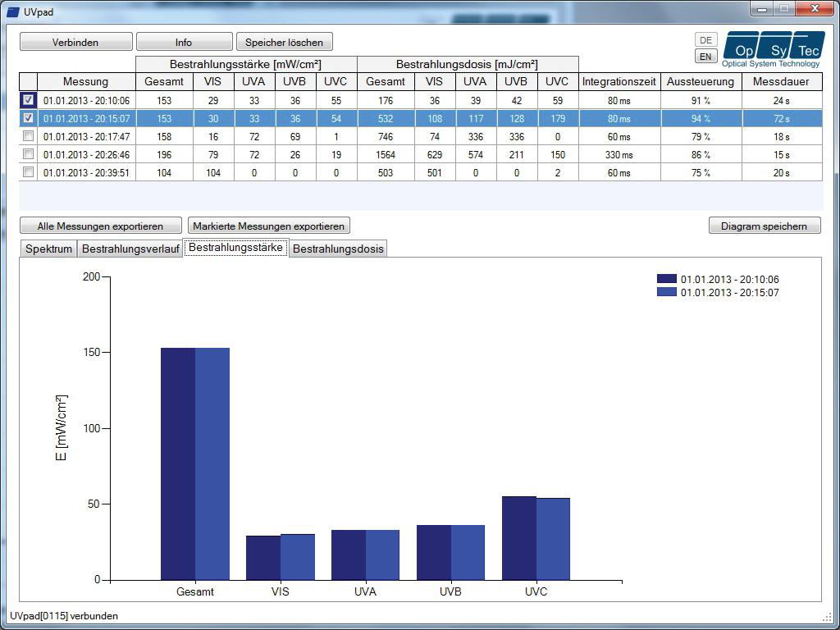Click legend label 01.01.2013 - 20:15:07
This screenshot has height=630, width=840.
[729, 293]
